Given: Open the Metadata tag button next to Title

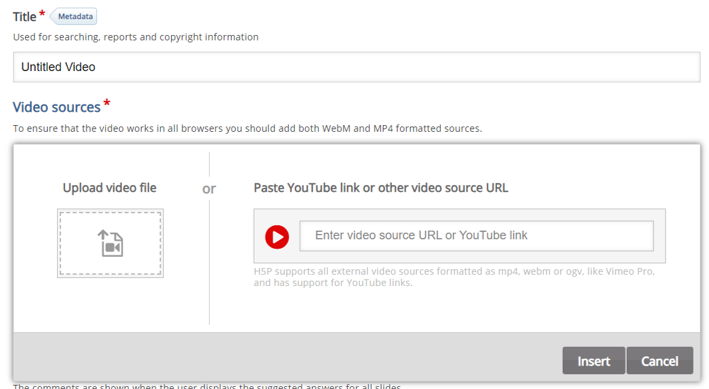Looking at the screenshot, I should (x=73, y=16).
